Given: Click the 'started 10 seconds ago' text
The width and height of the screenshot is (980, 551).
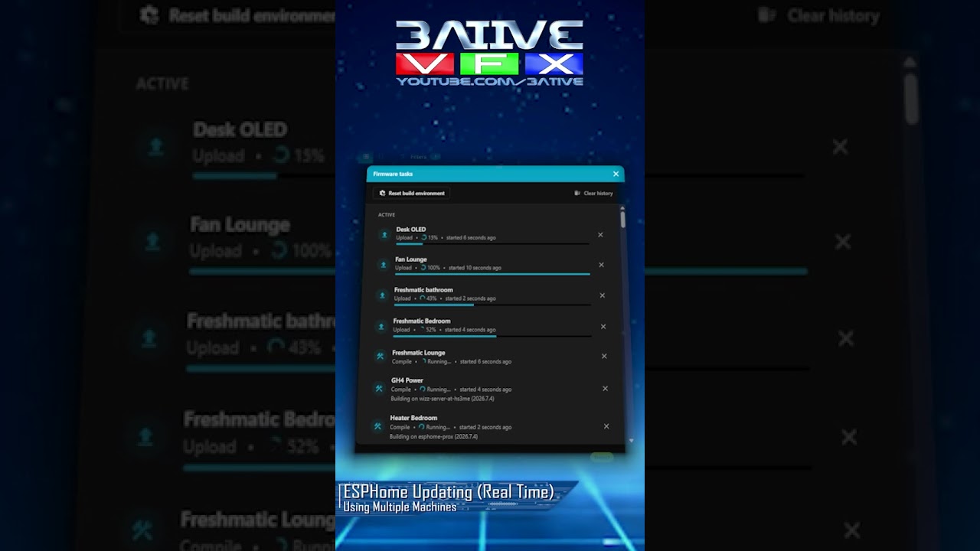Looking at the screenshot, I should (475, 268).
